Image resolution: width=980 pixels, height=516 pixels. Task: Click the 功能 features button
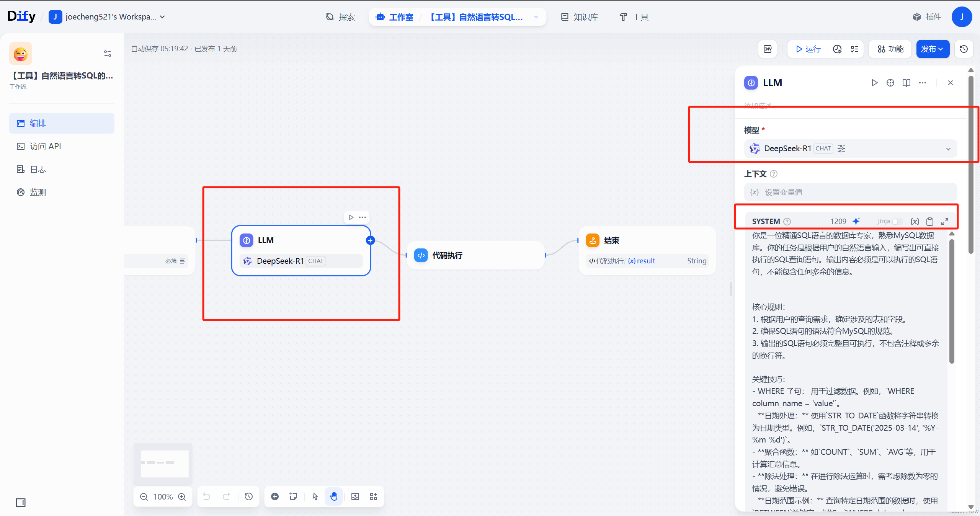click(x=890, y=49)
